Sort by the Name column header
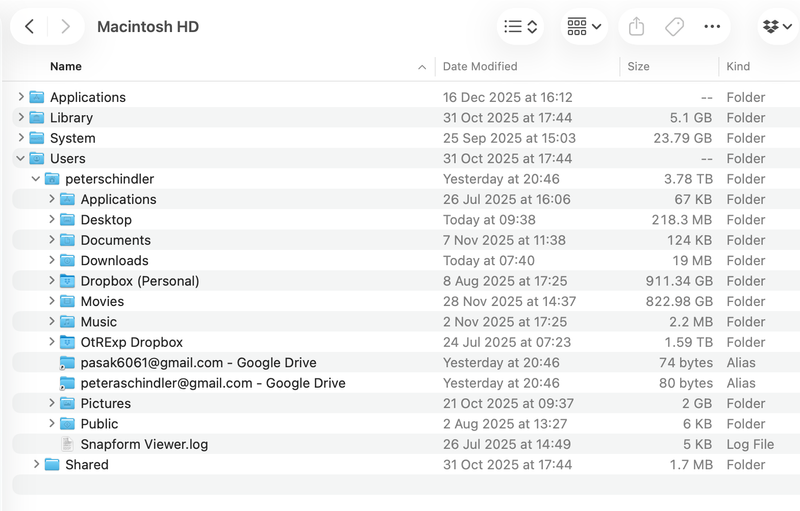The height and width of the screenshot is (511, 800). (66, 67)
